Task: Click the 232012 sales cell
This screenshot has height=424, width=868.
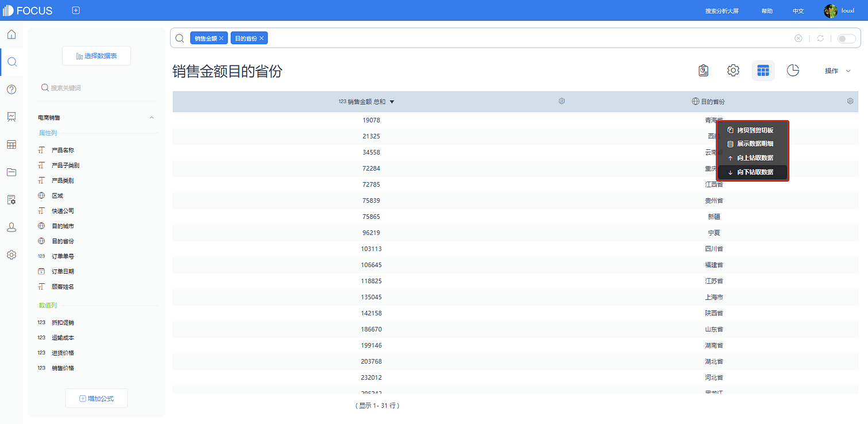Action: click(371, 377)
